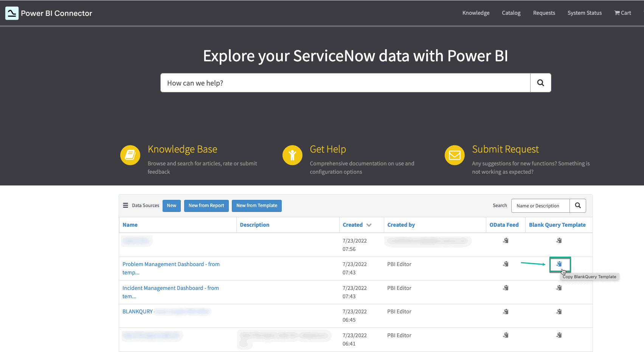Toggle sort order on Created column chevron
This screenshot has width=644, height=352.
[369, 225]
